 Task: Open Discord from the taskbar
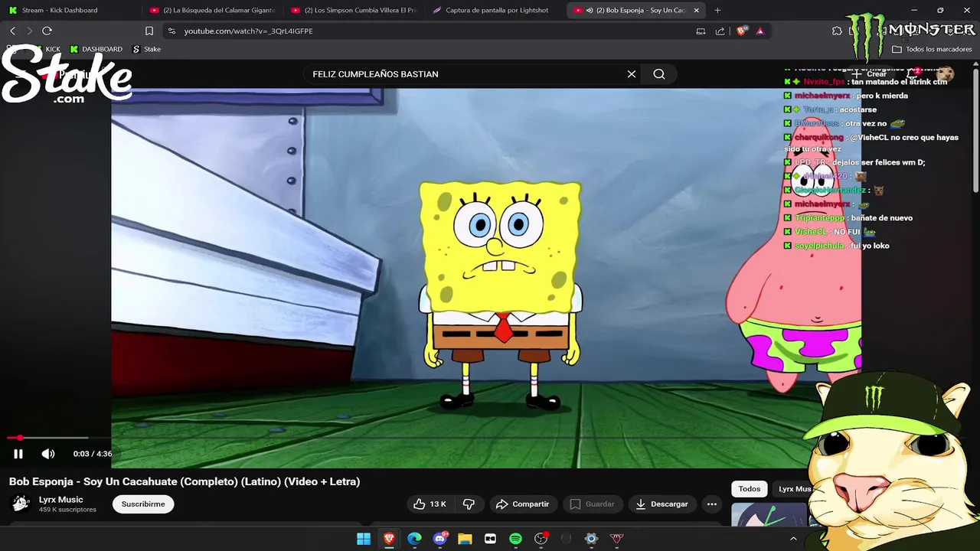click(x=440, y=539)
